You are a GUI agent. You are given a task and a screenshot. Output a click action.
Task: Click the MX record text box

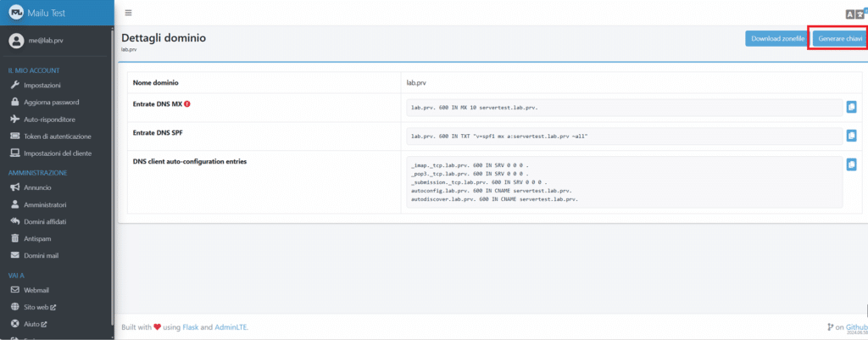click(625, 108)
